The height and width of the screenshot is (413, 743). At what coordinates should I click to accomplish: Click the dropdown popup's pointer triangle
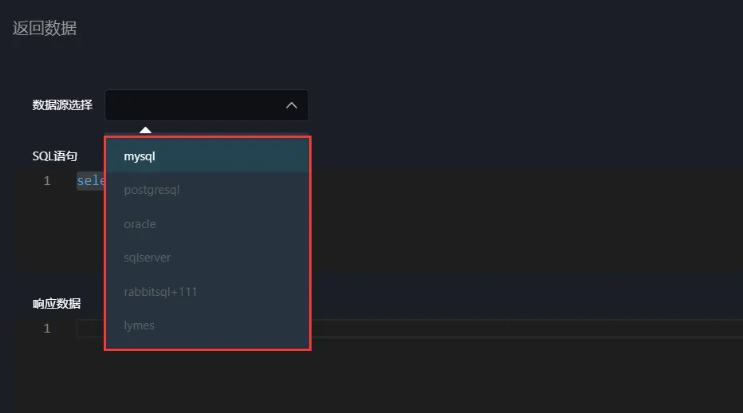click(146, 130)
